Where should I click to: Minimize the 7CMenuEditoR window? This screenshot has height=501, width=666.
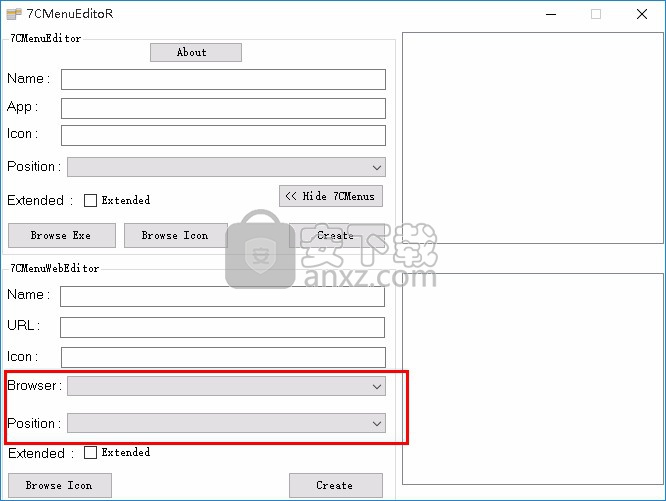[x=551, y=14]
